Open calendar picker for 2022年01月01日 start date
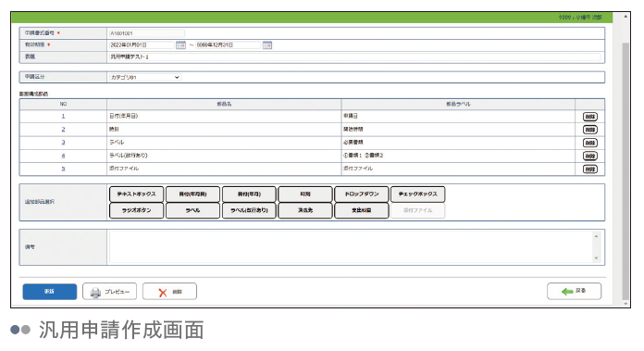Viewport: 644px width, 351px height. (x=180, y=44)
